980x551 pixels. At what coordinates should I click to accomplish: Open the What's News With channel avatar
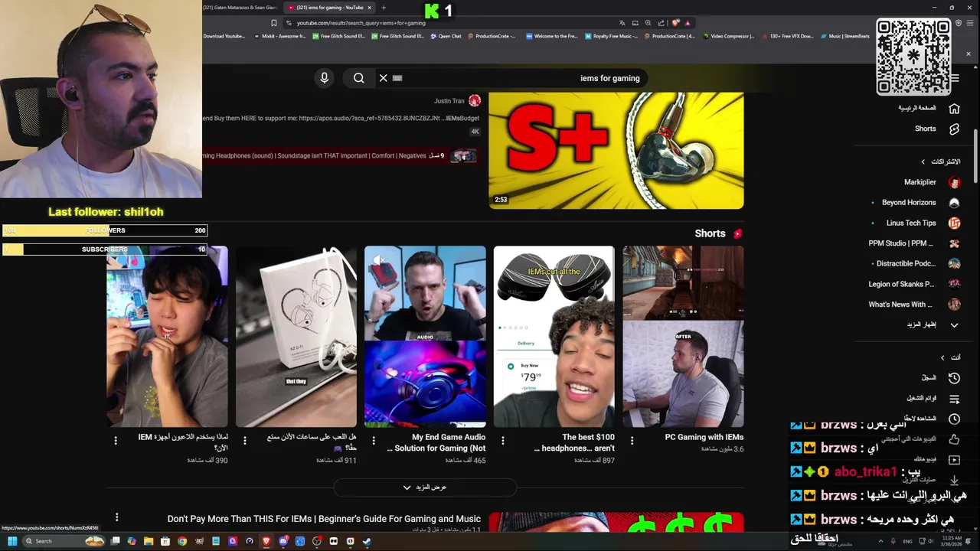click(954, 305)
